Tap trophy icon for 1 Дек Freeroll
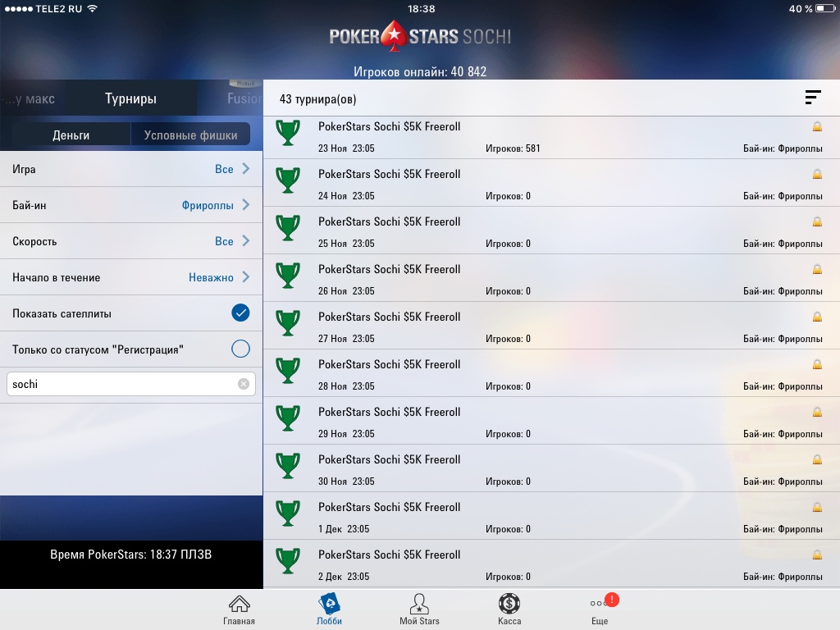840x630 pixels. [x=288, y=514]
